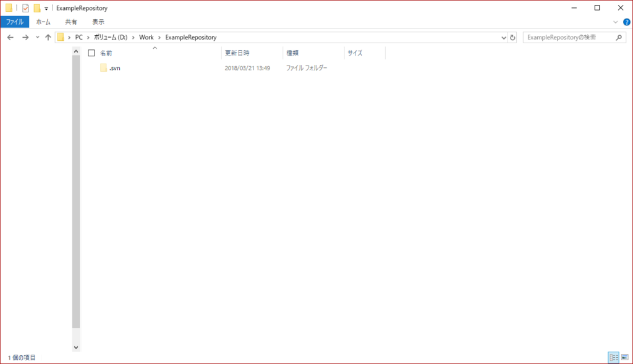Click the New Folder quick access icon
The height and width of the screenshot is (364, 633).
(36, 8)
